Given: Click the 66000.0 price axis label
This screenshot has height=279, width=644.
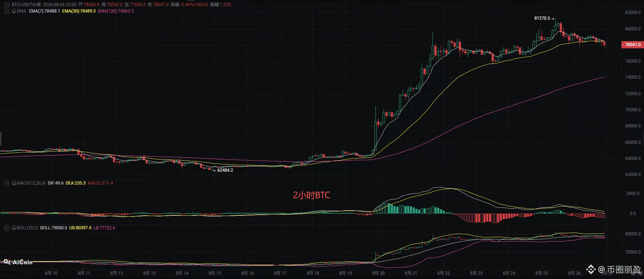Looking at the screenshot, I should tap(633, 142).
